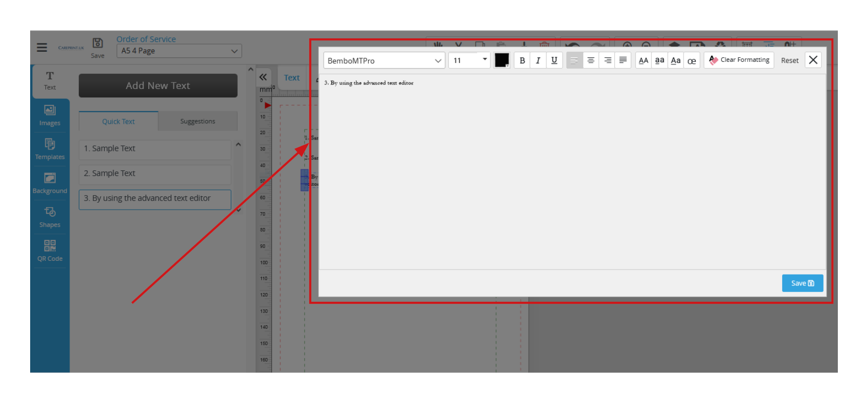Click the blue Save button in editor
Viewport: 868px width, 403px height.
point(802,283)
